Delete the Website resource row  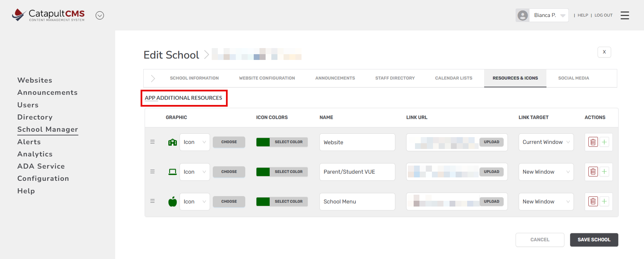click(593, 142)
